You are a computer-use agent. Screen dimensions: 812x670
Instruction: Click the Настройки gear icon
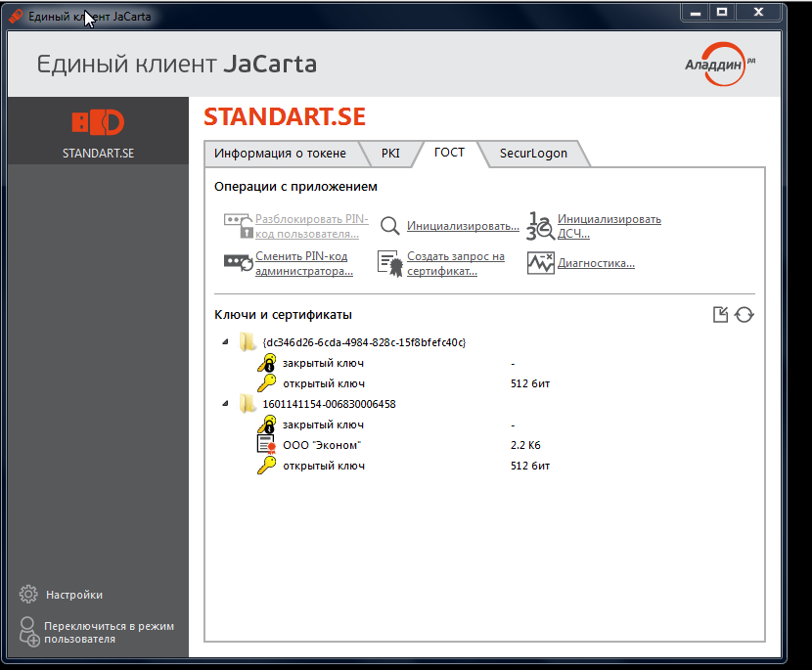28,595
